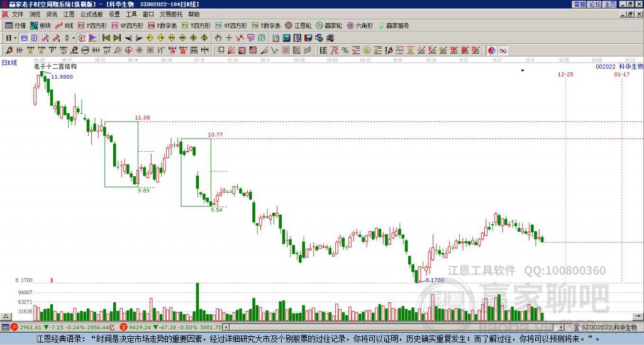
Task: Open 赢家服务 service page
Action: 394,25
